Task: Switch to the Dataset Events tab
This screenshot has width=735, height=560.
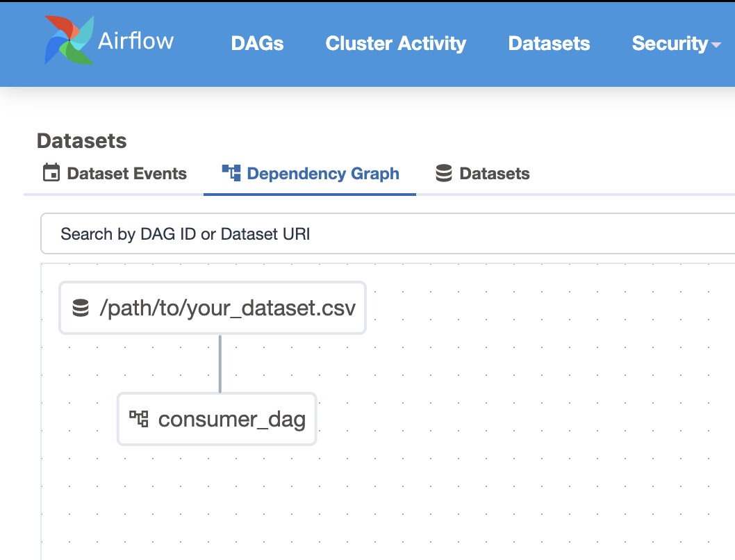Action: (115, 174)
